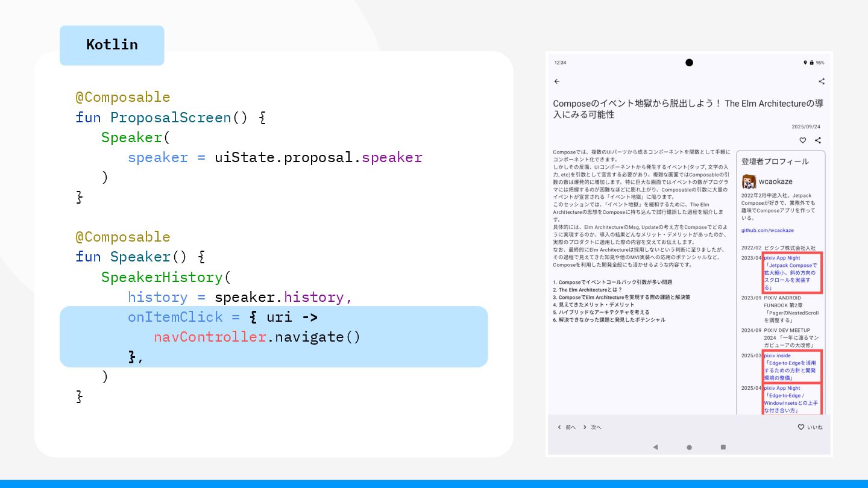Click 'navController' in the highlighted code
868x488 pixels.
210,337
